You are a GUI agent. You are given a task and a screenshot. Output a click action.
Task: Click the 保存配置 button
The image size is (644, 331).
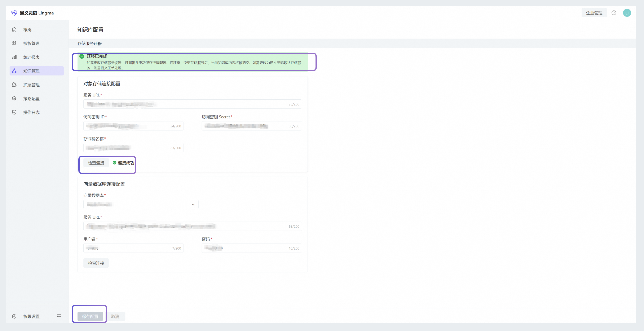(x=90, y=316)
